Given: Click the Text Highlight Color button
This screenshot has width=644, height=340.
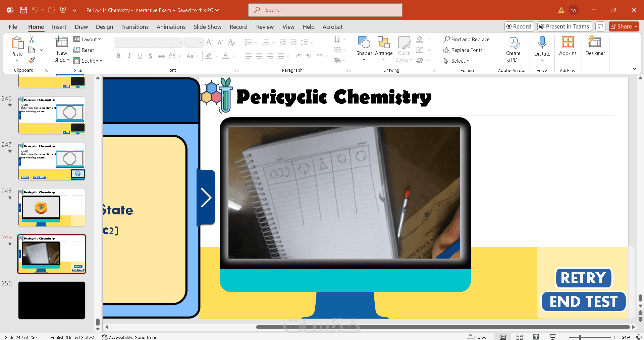Looking at the screenshot, I should coord(209,56).
